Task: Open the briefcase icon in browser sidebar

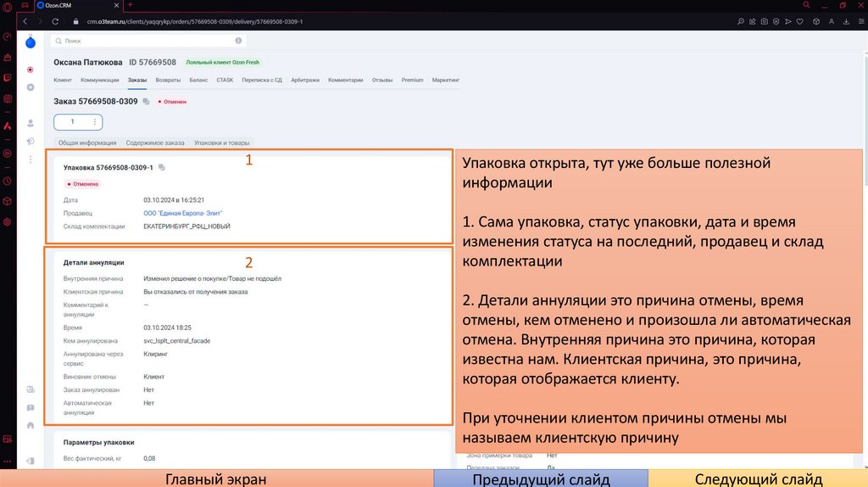Action: (7, 57)
